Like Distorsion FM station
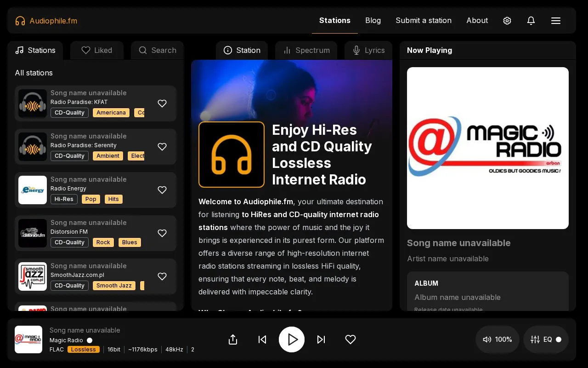The width and height of the screenshot is (588, 368). 162,233
